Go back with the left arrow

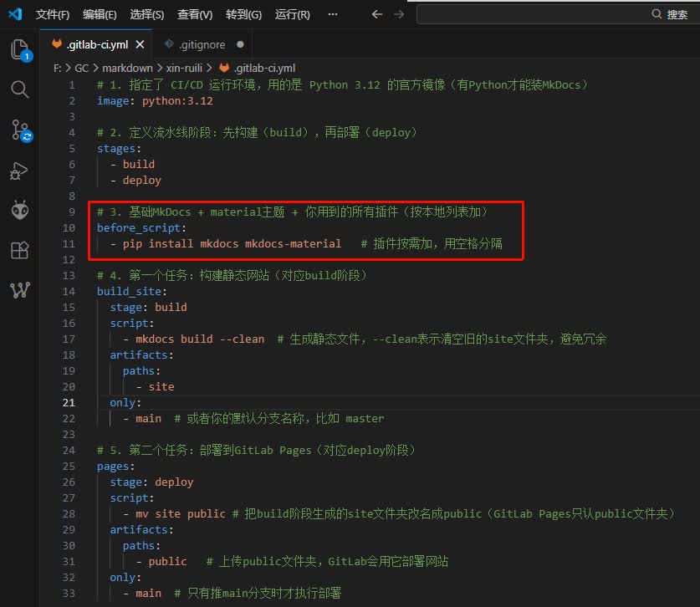[377, 14]
